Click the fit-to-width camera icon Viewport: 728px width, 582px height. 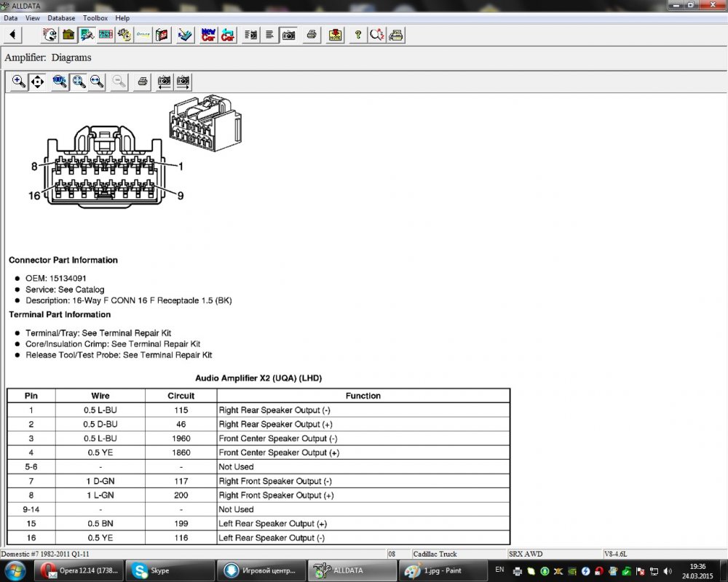(x=165, y=81)
